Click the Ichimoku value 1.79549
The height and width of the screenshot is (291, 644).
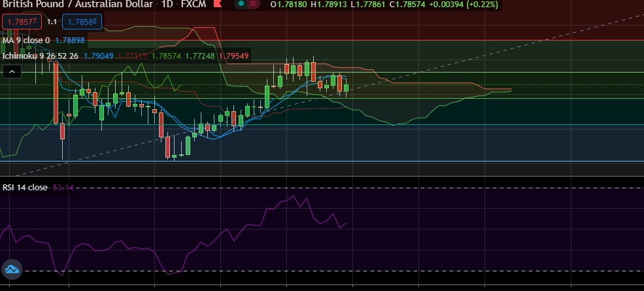(x=233, y=56)
